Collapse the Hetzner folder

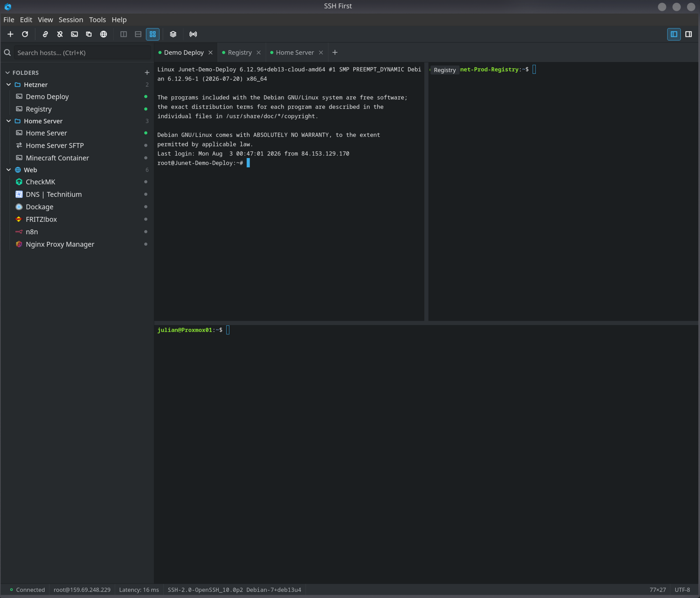click(9, 85)
